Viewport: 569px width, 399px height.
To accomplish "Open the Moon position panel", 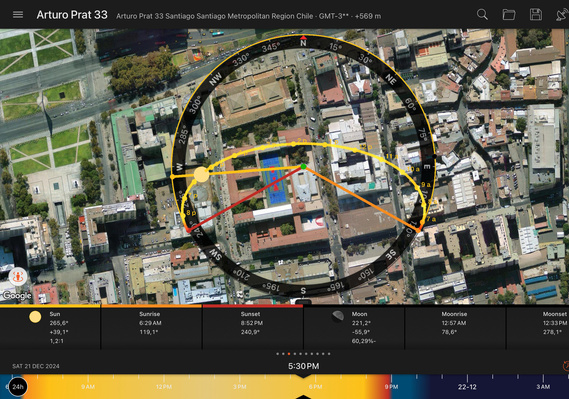I will pos(354,328).
